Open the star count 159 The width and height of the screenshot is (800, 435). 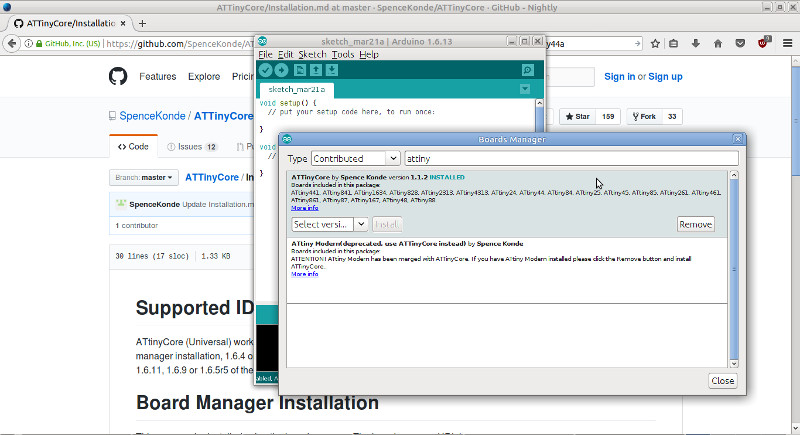[x=608, y=116]
